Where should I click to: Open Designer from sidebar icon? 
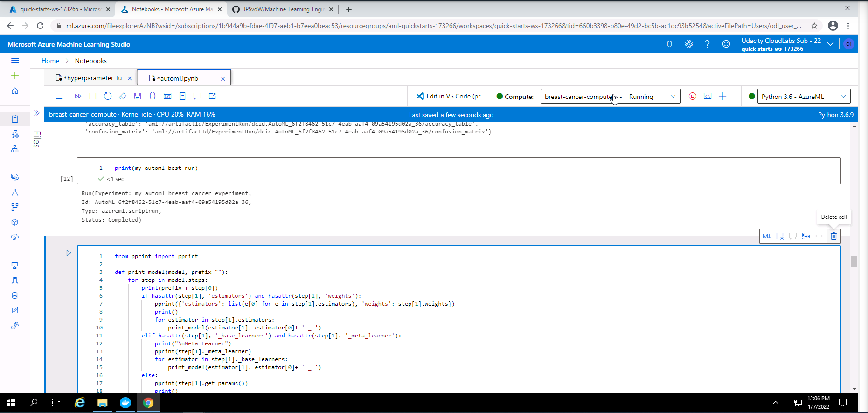[x=15, y=149]
